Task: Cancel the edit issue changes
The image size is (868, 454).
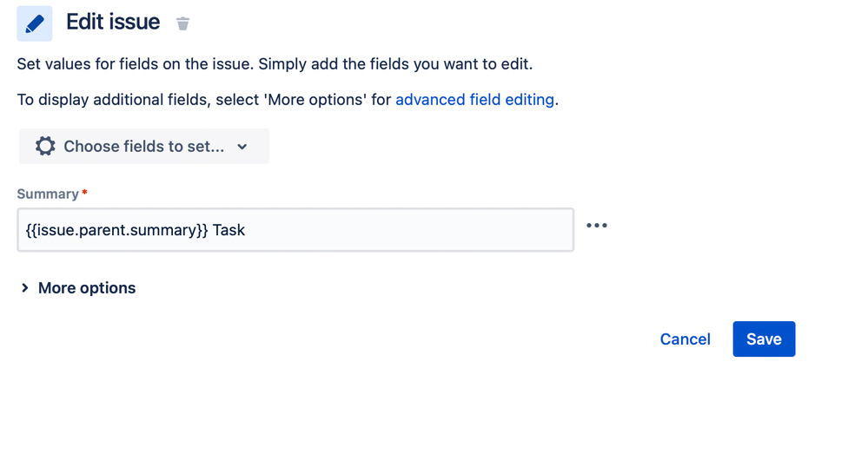Action: tap(685, 339)
